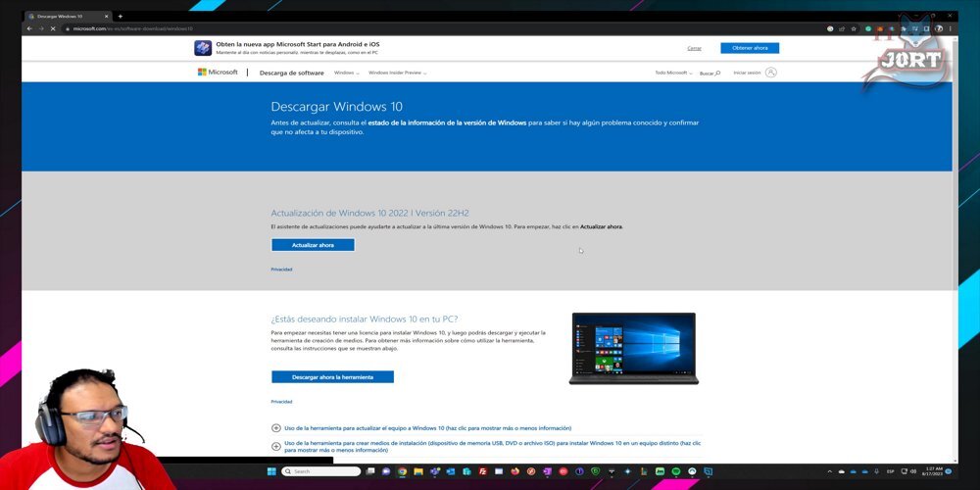Open Privacidad link below Actualizar ahora

click(281, 269)
